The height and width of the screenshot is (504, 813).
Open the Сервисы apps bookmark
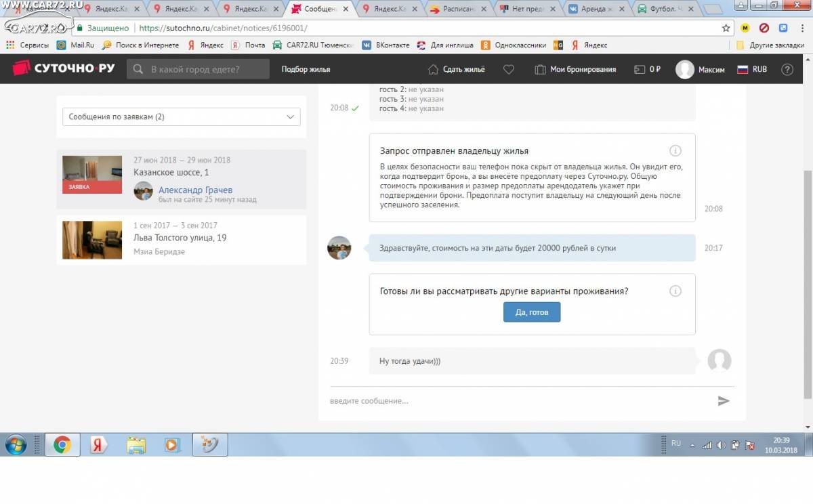click(28, 45)
